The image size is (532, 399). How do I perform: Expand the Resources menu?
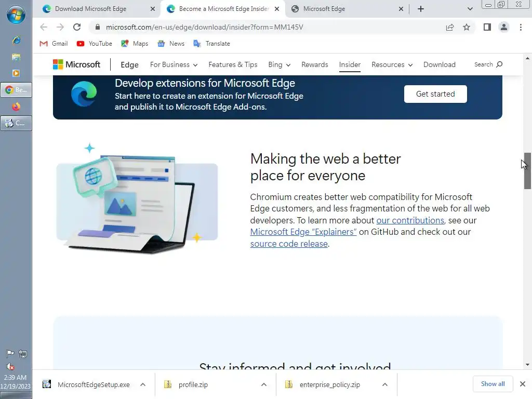tap(392, 64)
